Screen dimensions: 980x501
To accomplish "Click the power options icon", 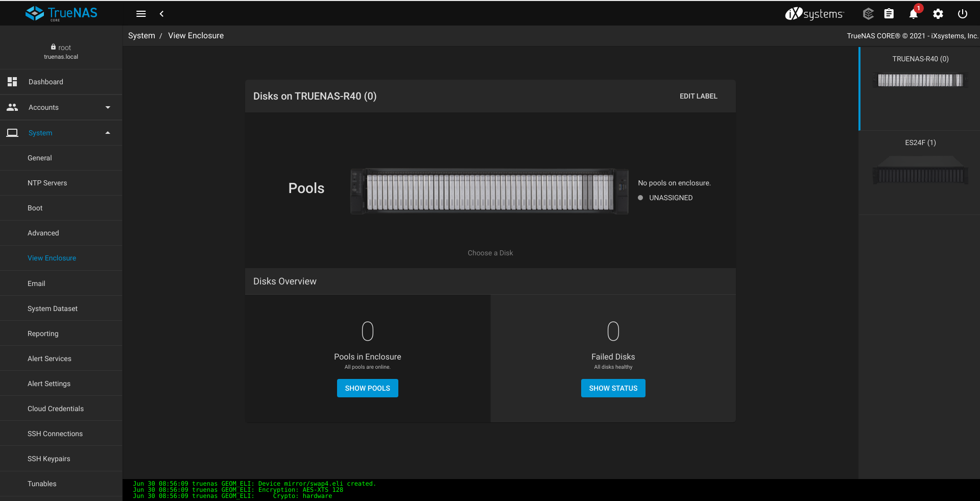I will [963, 14].
